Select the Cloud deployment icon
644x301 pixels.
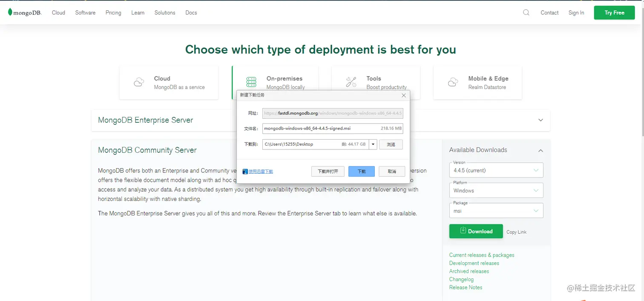coord(139,82)
